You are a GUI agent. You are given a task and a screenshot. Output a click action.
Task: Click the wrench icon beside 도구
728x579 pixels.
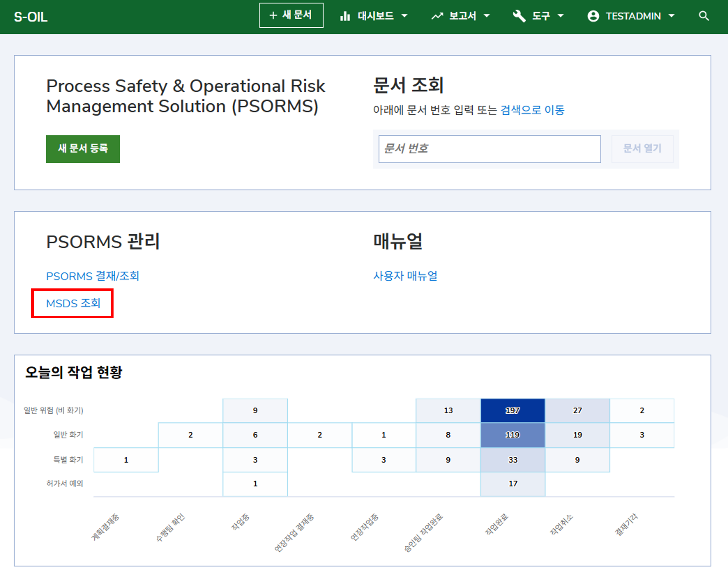click(x=519, y=16)
